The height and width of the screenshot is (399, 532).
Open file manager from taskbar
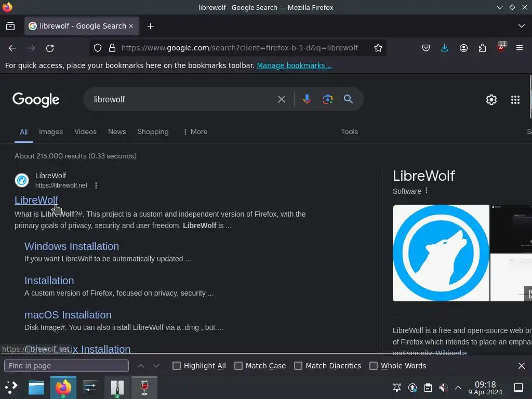point(36,388)
